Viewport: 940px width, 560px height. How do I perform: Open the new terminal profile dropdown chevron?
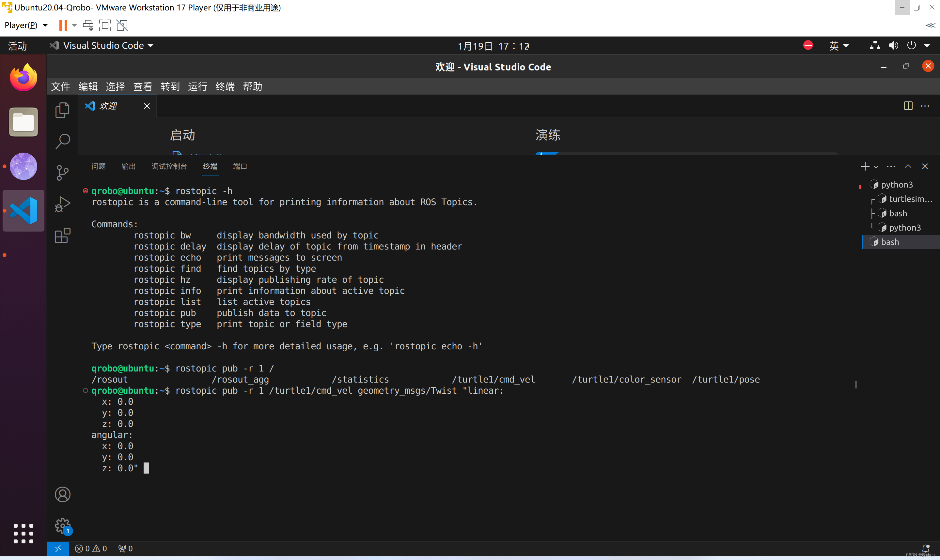pyautogui.click(x=876, y=167)
